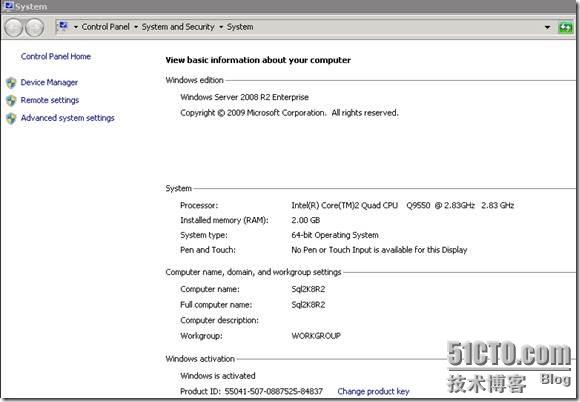Click View basic information heading
The width and height of the screenshot is (580, 402).
click(258, 60)
